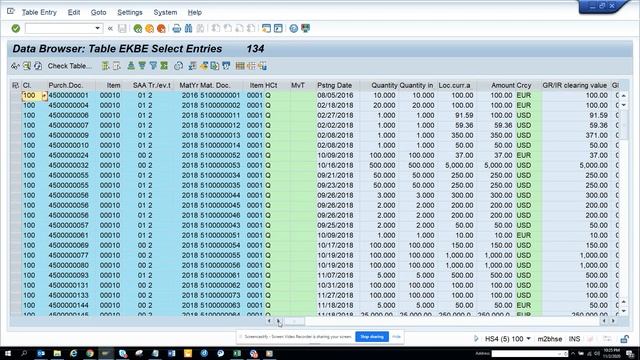Open the Goto menu

tap(98, 12)
